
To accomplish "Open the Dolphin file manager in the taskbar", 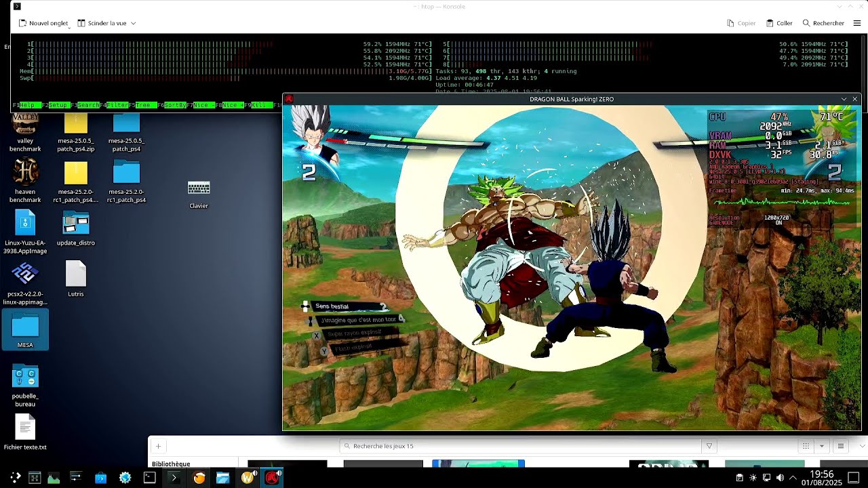I will 222,478.
